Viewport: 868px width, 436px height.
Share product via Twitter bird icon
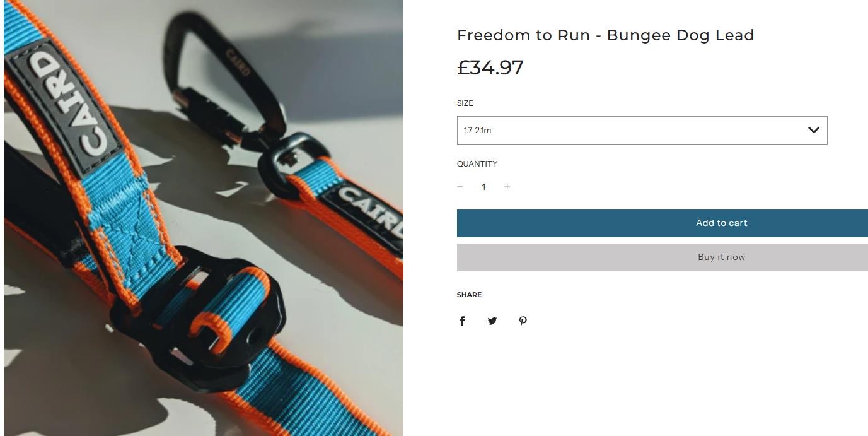pos(492,321)
